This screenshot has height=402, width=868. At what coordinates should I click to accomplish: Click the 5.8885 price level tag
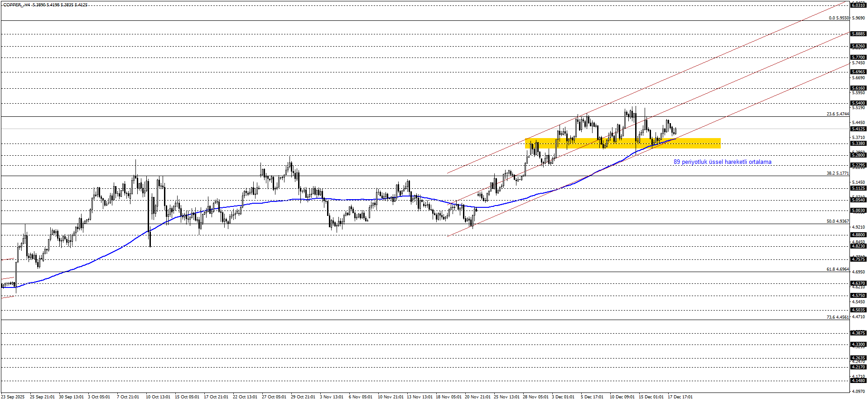tap(858, 34)
